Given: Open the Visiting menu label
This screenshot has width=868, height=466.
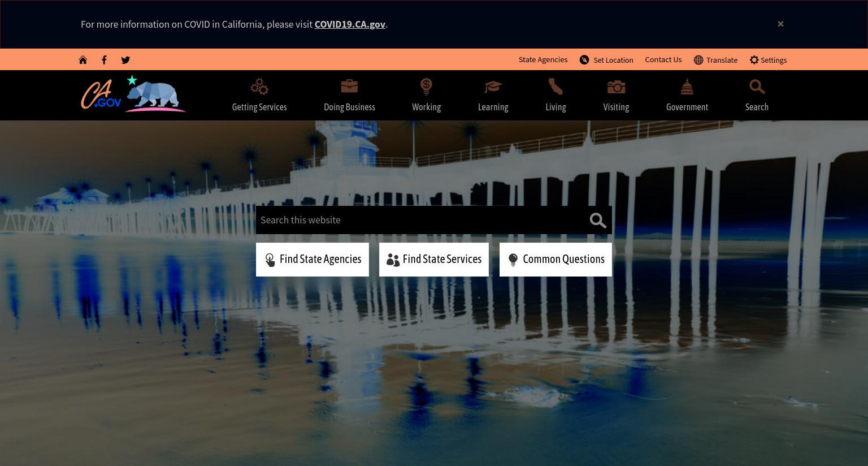Looking at the screenshot, I should click(x=616, y=107).
